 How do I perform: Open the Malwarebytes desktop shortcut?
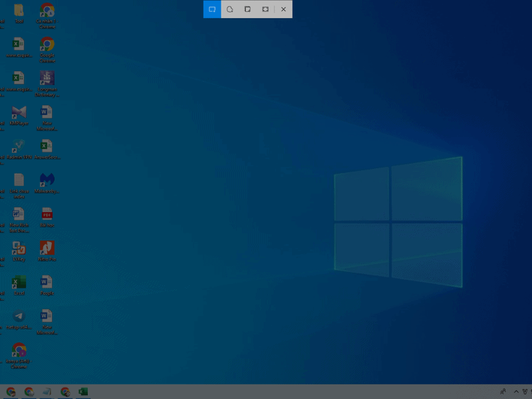[47, 180]
